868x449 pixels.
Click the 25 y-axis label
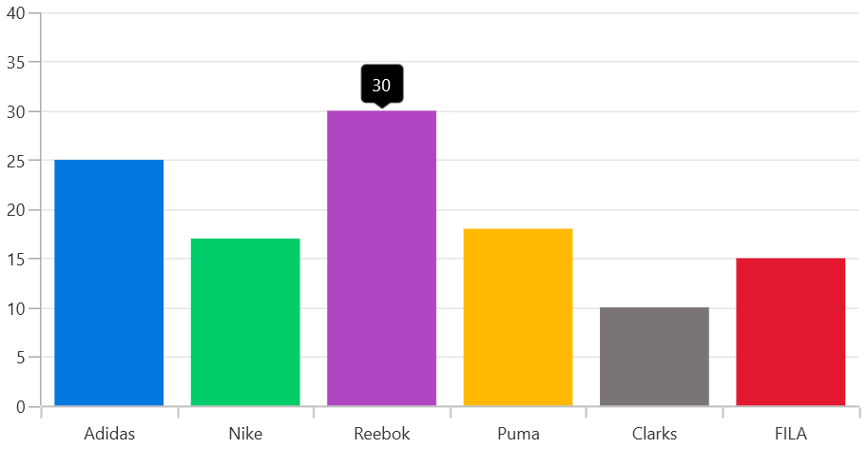[16, 161]
